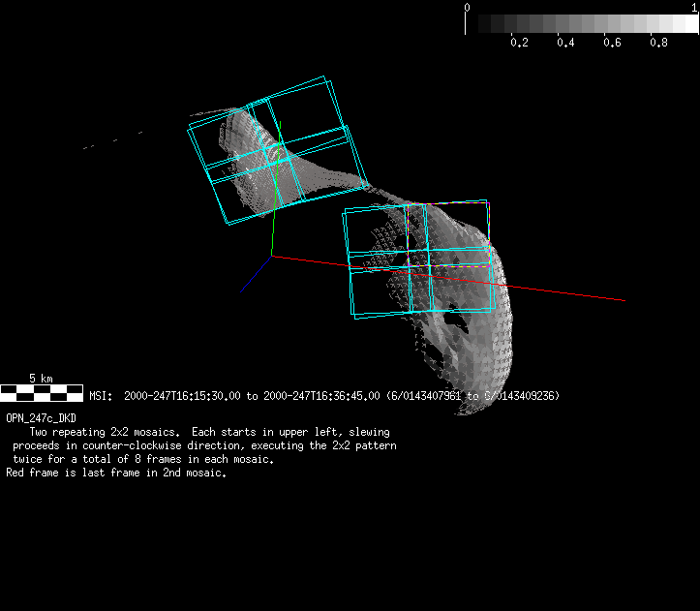Click the origin where colored axes meet
Image resolution: width=700 pixels, height=611 pixels.
[271, 257]
